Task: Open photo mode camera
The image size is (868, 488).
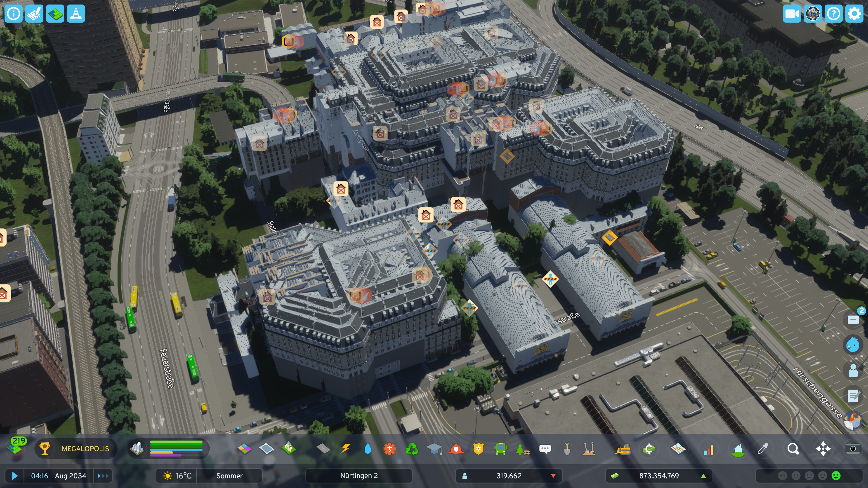Action: click(853, 449)
